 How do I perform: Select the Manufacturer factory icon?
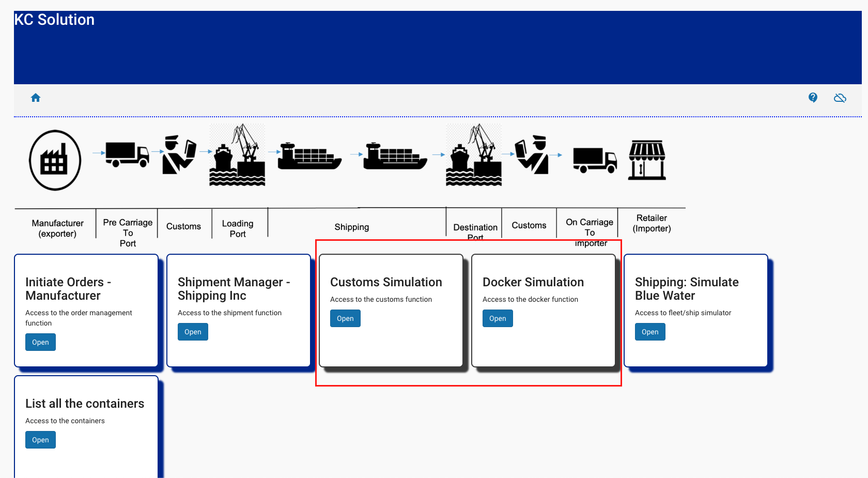55,160
